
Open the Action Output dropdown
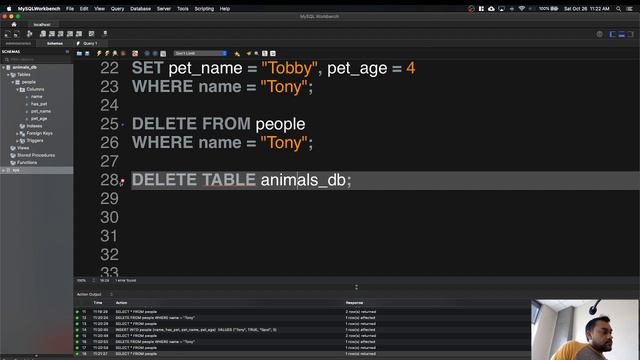tap(94, 294)
